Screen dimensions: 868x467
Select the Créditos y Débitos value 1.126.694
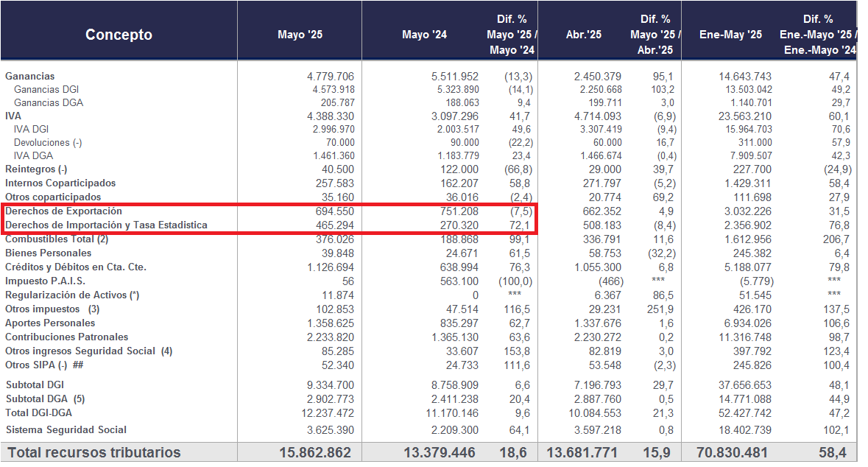point(331,267)
